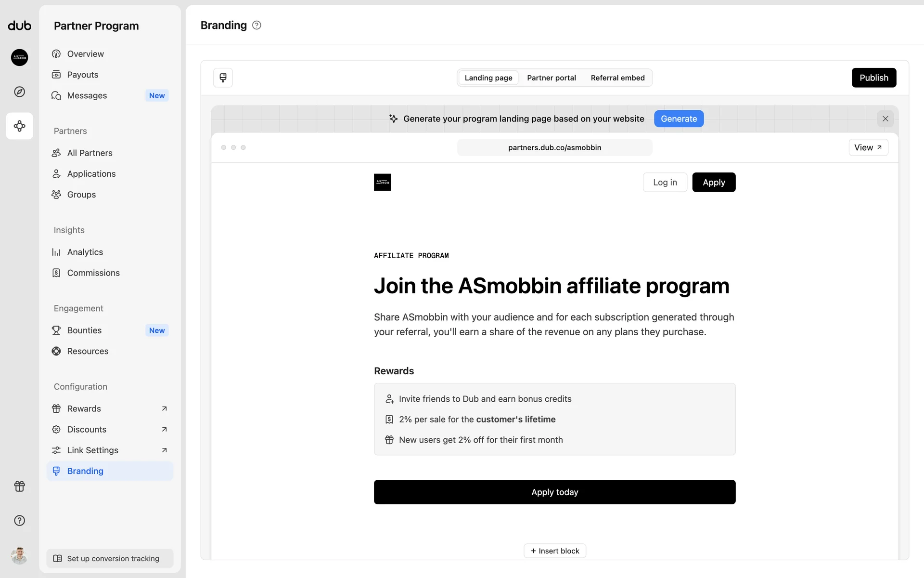Click the ASmobbin workspace avatar

pyautogui.click(x=19, y=57)
